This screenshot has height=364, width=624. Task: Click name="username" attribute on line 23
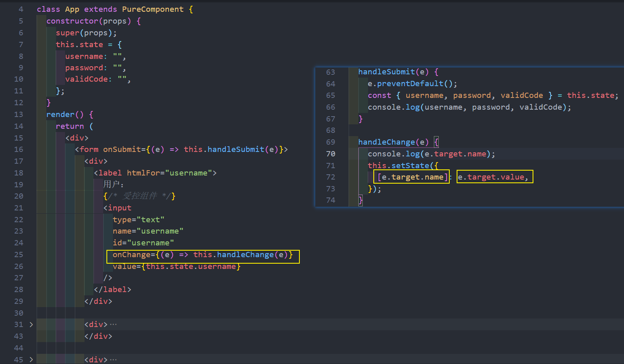click(148, 231)
